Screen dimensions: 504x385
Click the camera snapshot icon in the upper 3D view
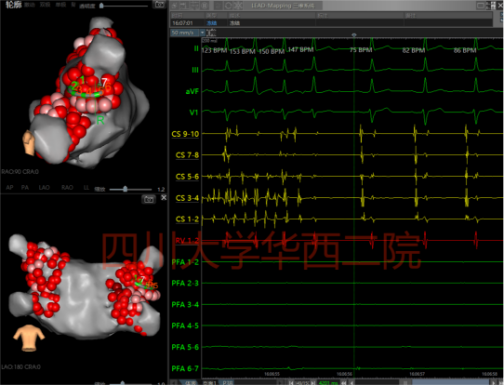click(x=160, y=5)
